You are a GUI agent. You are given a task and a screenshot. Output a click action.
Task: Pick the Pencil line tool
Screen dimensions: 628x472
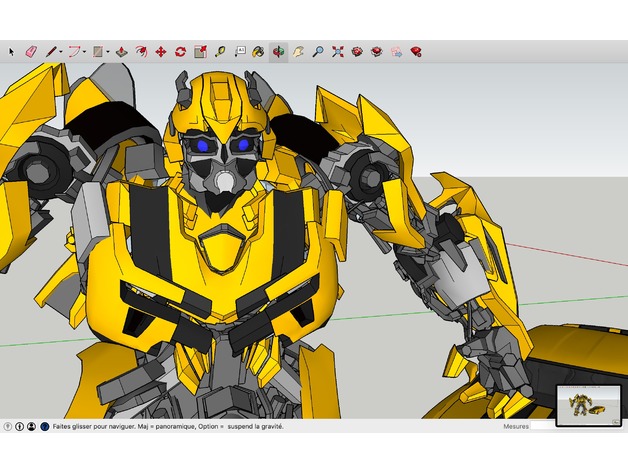[x=51, y=52]
